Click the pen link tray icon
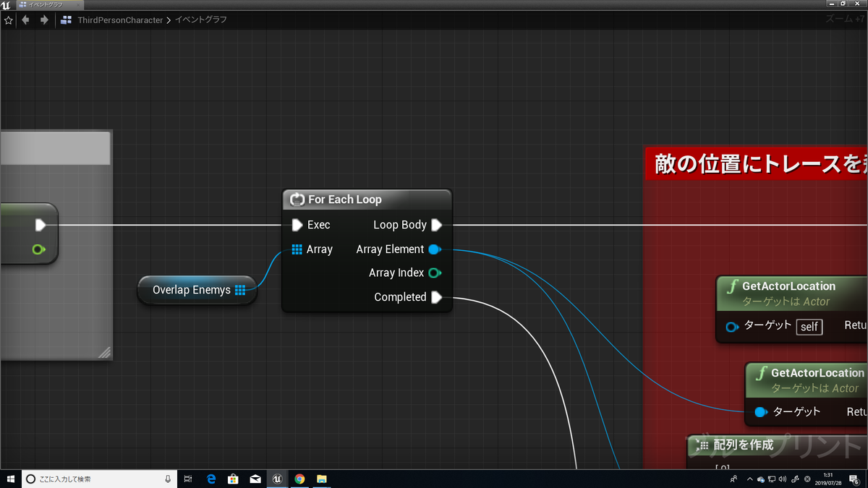Screen dimensions: 868x488 point(795,479)
